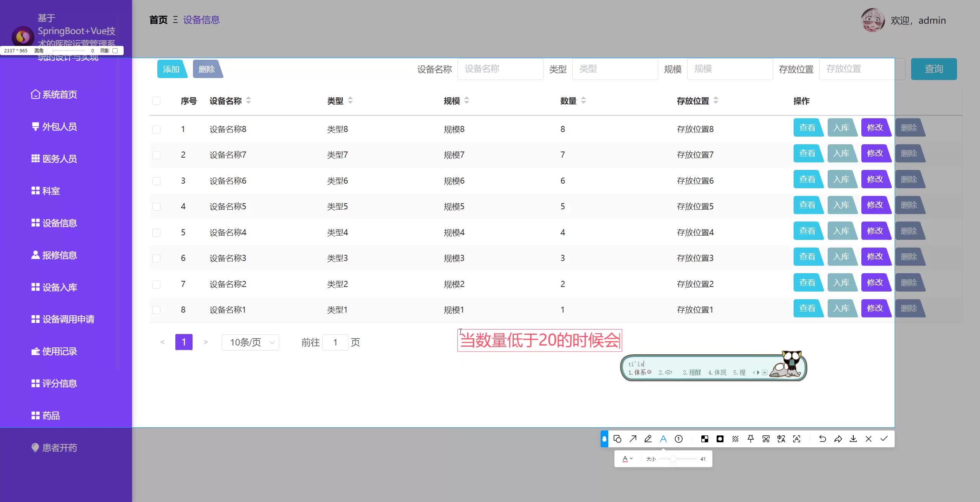Check the row for 设备名称8
Image resolution: width=980 pixels, height=502 pixels.
pyautogui.click(x=156, y=129)
